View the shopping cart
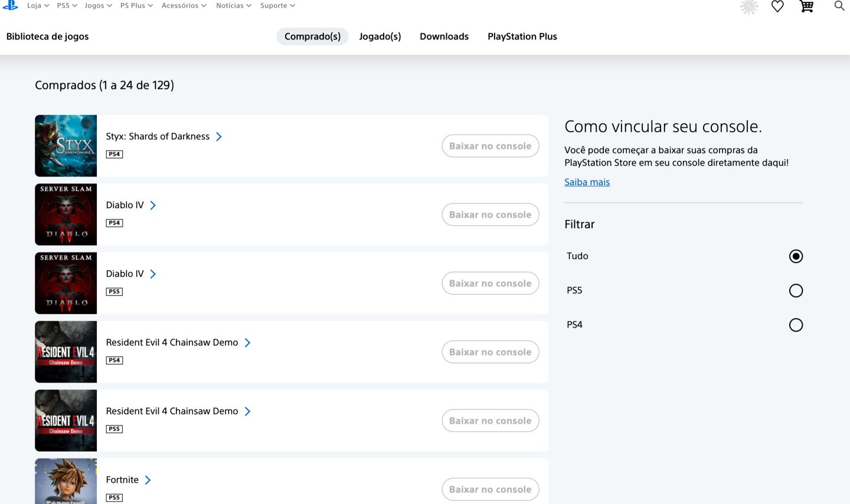 click(x=806, y=6)
